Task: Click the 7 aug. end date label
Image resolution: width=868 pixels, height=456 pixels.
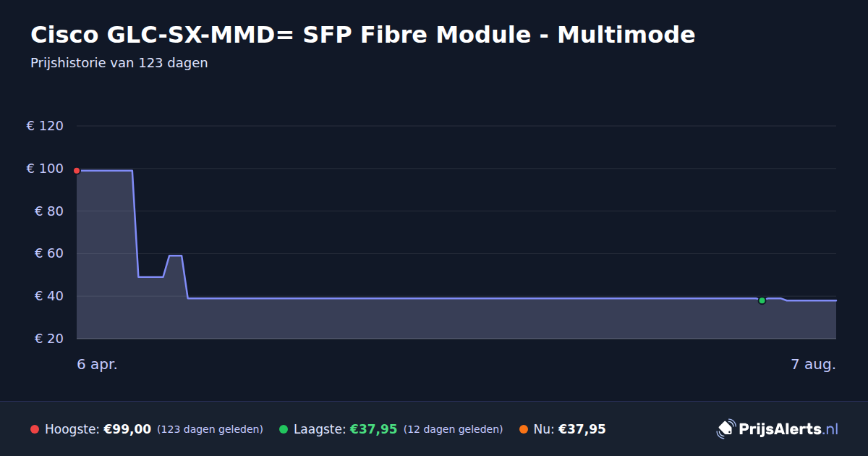Action: pyautogui.click(x=814, y=365)
